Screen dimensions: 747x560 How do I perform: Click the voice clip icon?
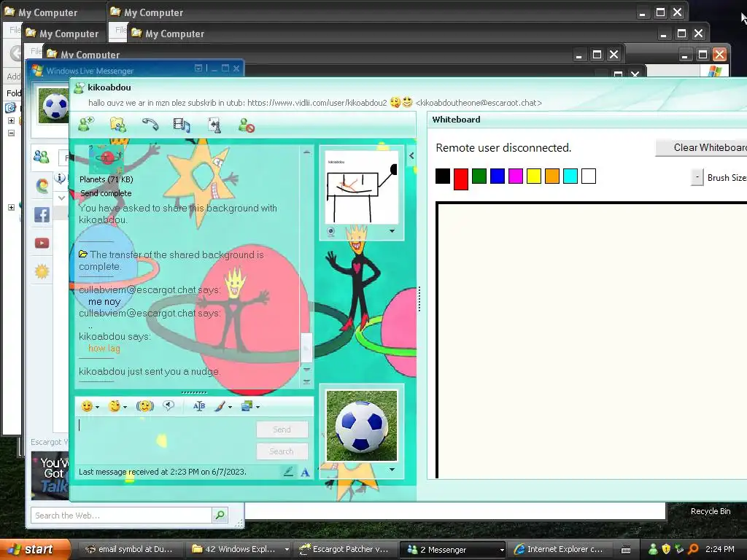(169, 405)
